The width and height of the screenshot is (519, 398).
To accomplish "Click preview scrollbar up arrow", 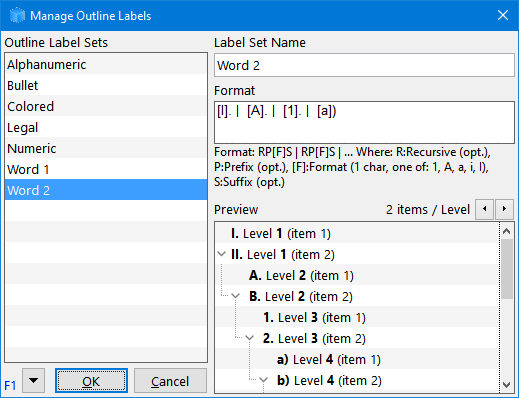I will (507, 231).
